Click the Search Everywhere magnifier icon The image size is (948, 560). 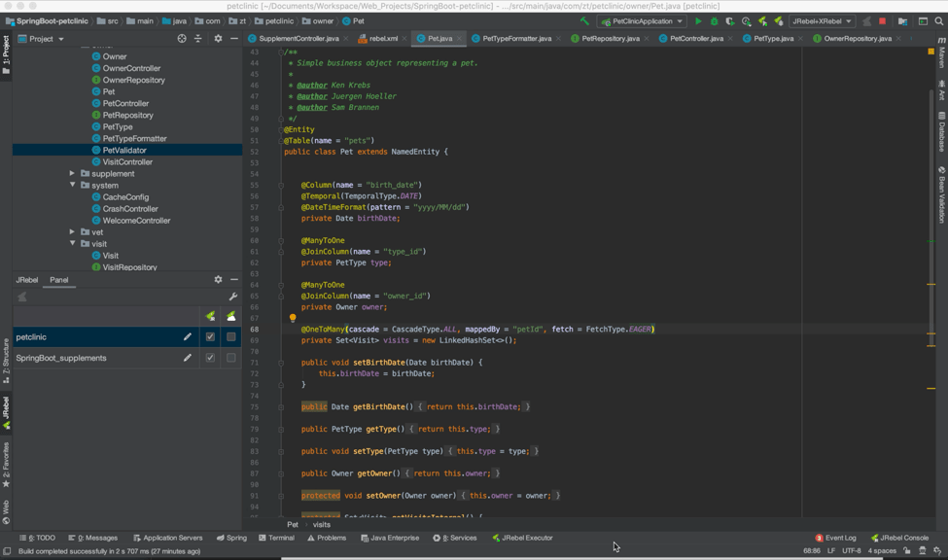coord(939,21)
